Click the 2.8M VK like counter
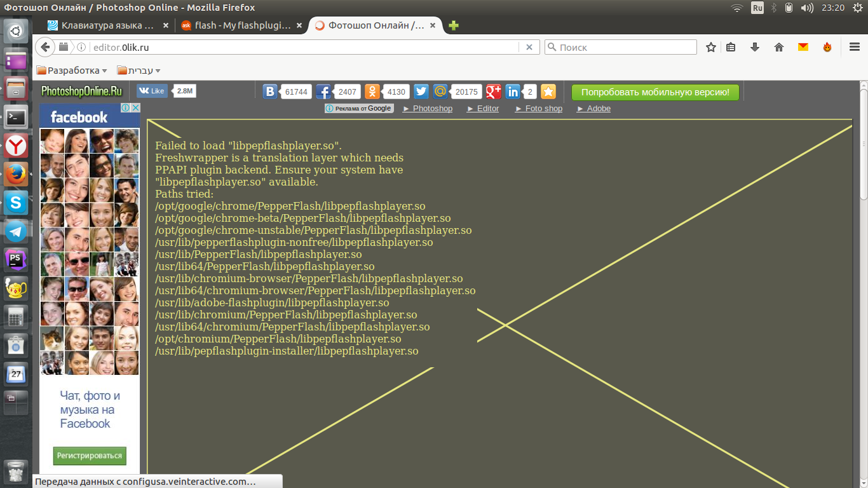Viewport: 868px width, 488px height. pyautogui.click(x=184, y=91)
